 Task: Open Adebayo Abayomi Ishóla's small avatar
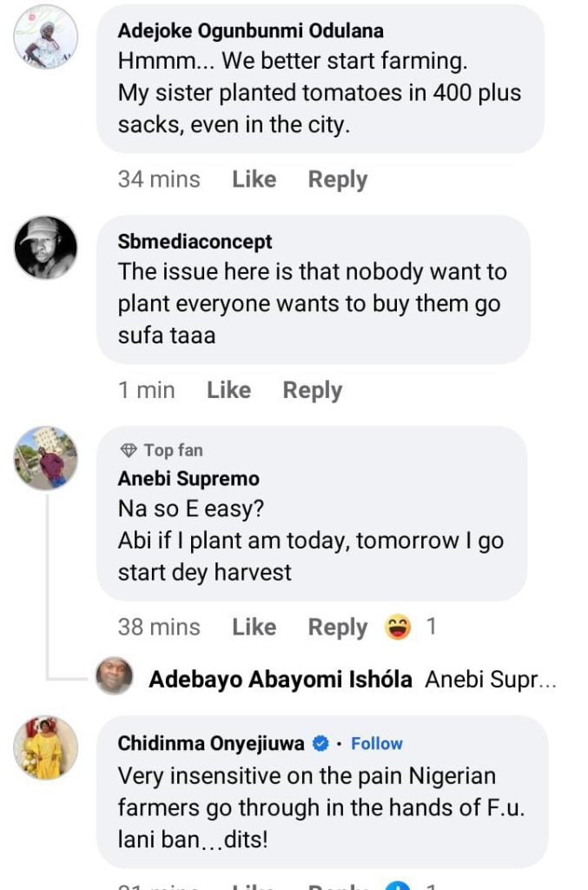pyautogui.click(x=115, y=675)
